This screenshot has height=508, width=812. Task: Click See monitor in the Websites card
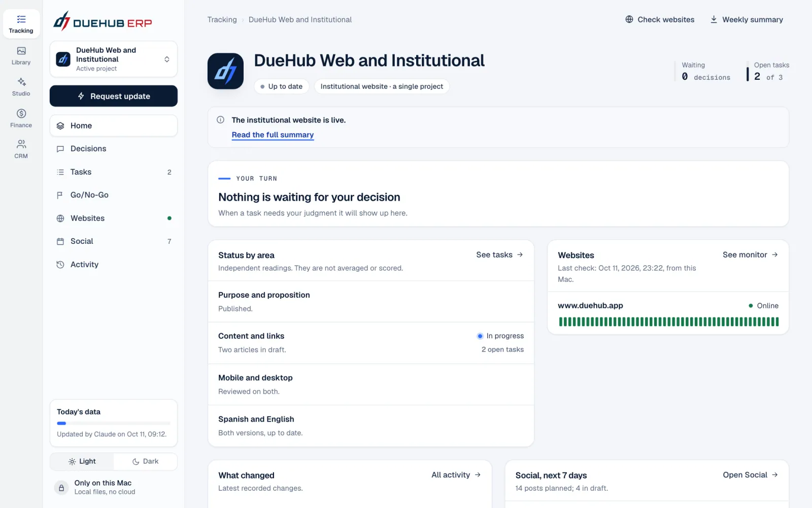(750, 255)
